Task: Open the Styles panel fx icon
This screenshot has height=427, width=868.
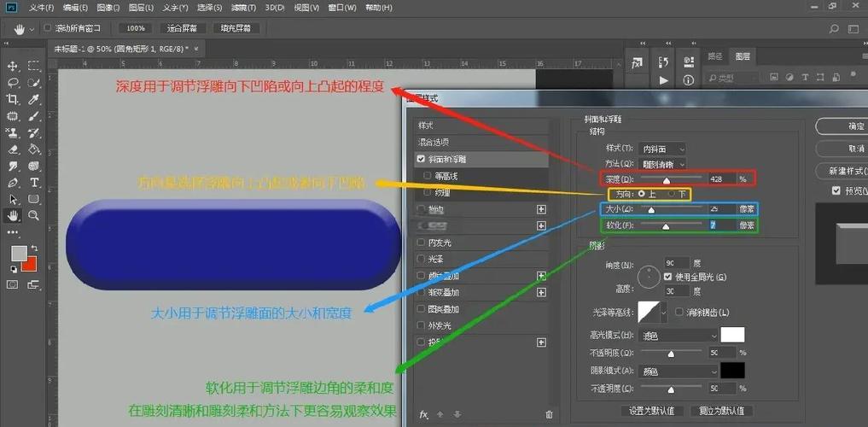Action: tap(638, 64)
